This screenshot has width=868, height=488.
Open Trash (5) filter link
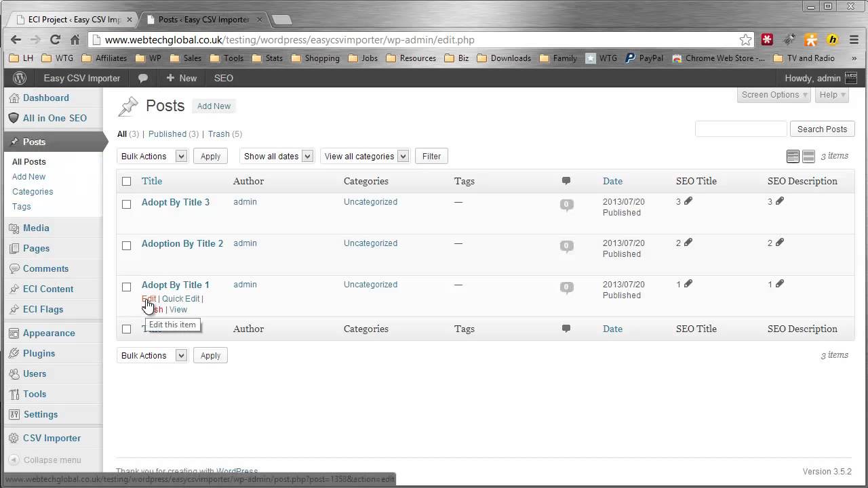(x=225, y=134)
